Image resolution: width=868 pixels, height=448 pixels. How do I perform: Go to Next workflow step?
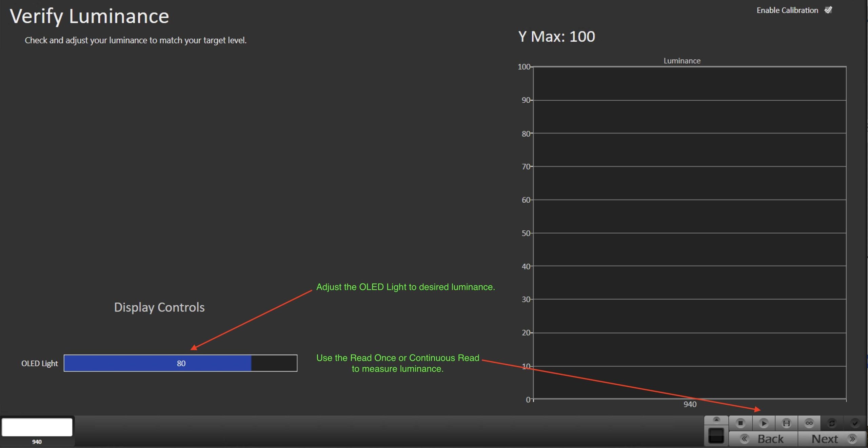(832, 439)
